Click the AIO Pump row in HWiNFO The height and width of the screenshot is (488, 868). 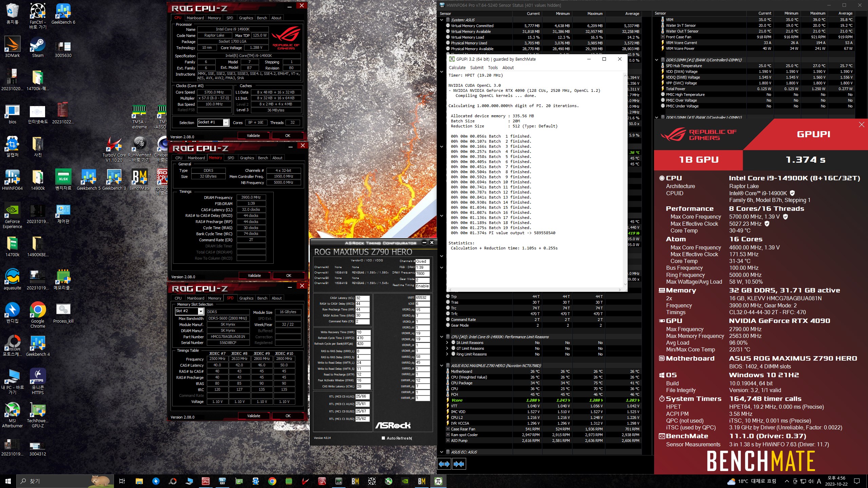pos(543,441)
